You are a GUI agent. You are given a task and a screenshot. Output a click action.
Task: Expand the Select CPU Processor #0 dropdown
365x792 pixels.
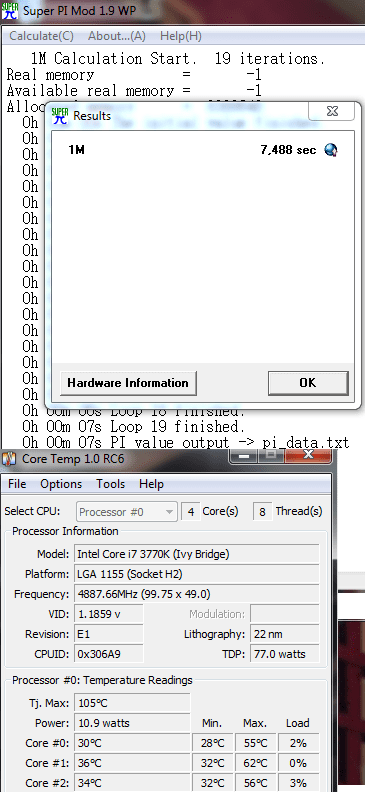pyautogui.click(x=127, y=512)
